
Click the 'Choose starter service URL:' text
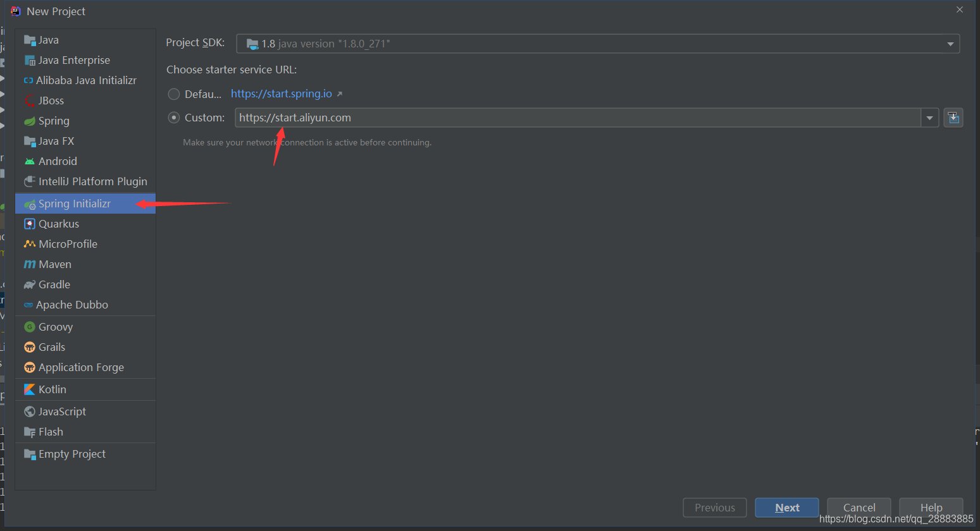[232, 70]
